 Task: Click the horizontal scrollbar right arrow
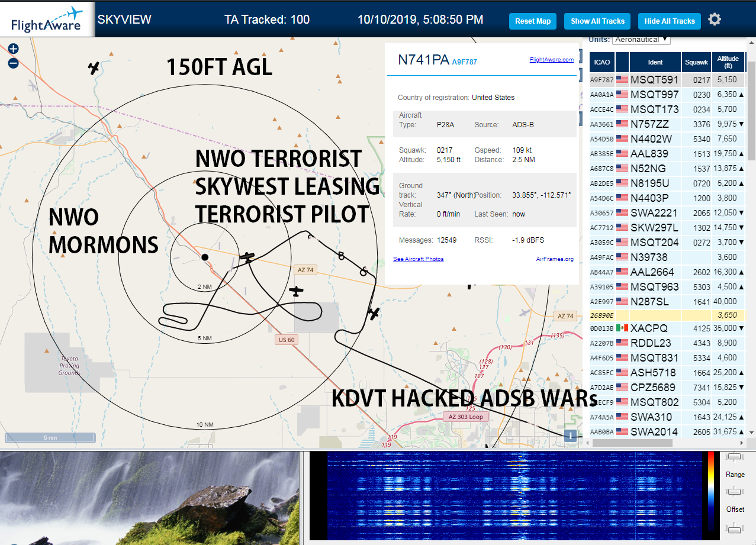[742, 443]
